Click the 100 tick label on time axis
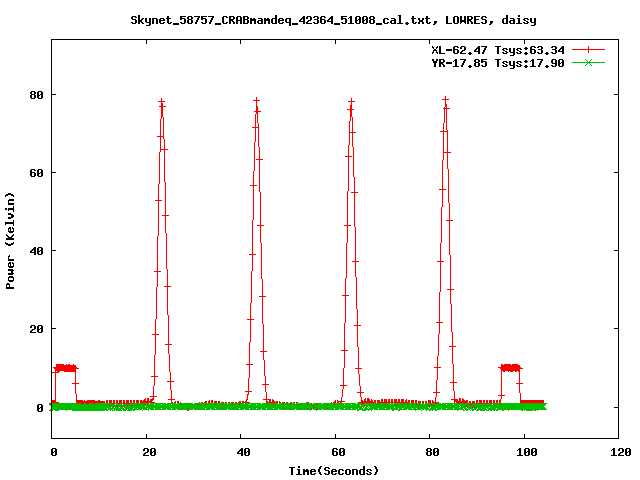The width and height of the screenshot is (640, 480). tap(527, 452)
